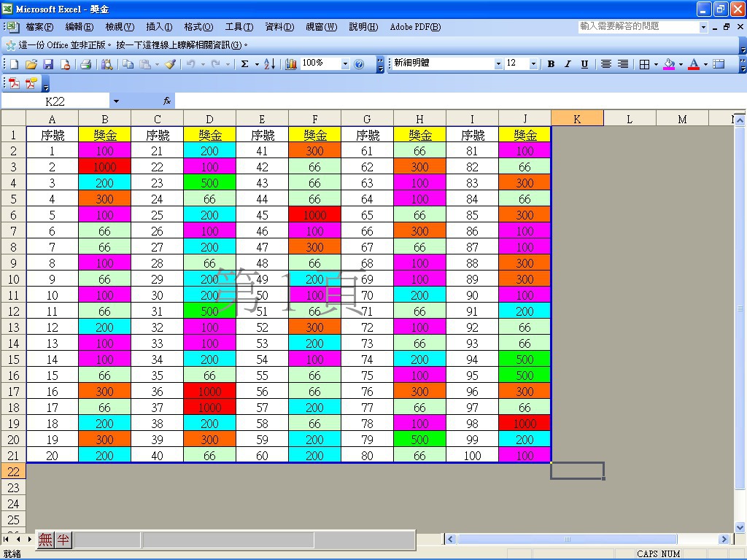Click the formula bar input area
Image resolution: width=747 pixels, height=560 pixels.
pos(460,101)
